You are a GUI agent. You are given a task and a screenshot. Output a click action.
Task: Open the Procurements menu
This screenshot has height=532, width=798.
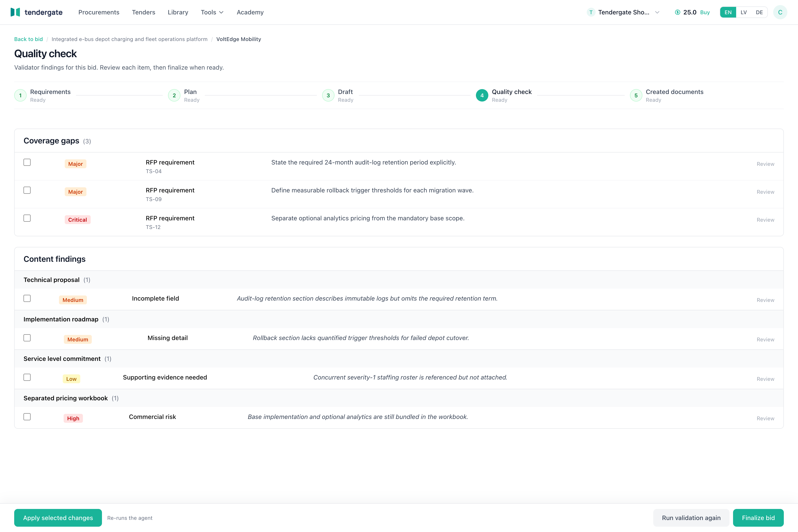tap(99, 12)
